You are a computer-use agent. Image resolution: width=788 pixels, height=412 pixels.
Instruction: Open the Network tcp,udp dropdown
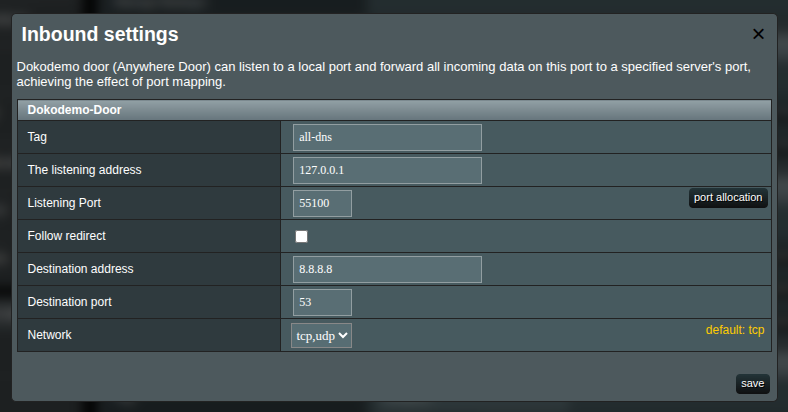click(321, 336)
